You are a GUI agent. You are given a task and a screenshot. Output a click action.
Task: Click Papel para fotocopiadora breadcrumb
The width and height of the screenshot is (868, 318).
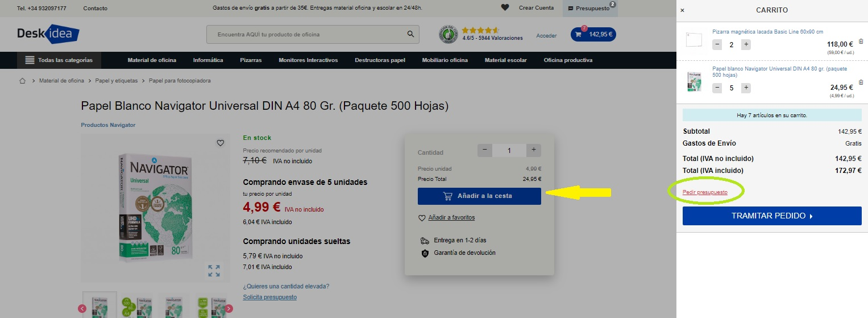[x=180, y=81]
